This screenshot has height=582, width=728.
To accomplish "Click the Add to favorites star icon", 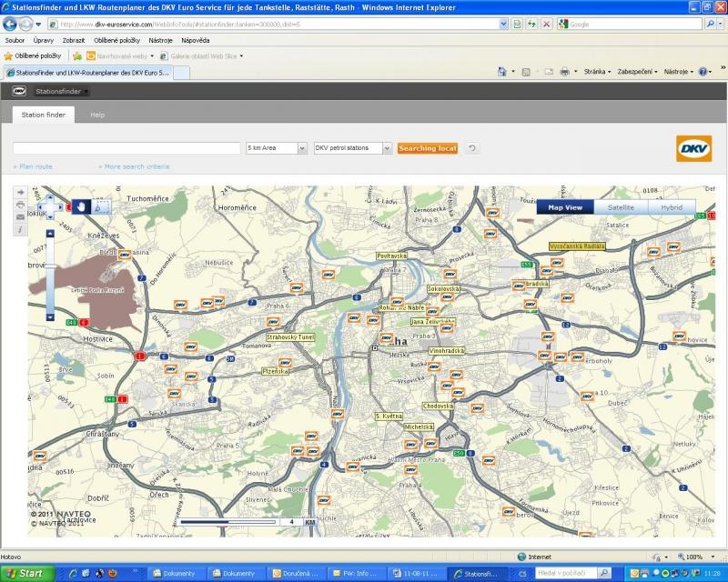I will [77, 56].
